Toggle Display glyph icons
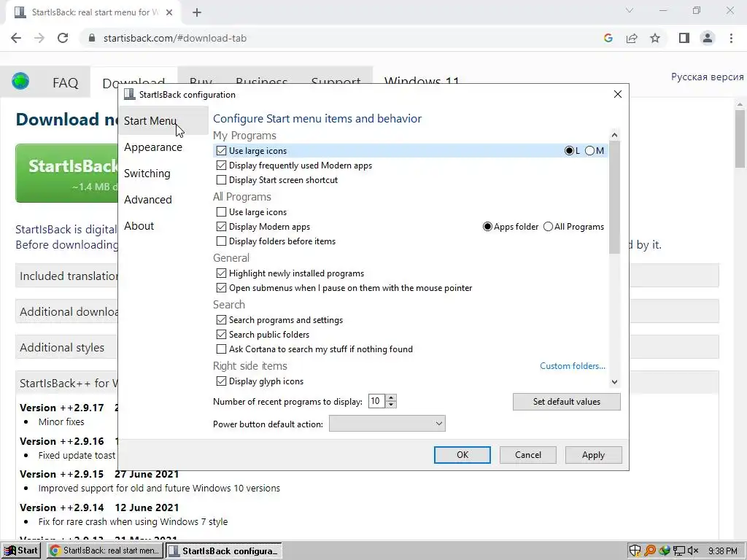 click(x=221, y=381)
